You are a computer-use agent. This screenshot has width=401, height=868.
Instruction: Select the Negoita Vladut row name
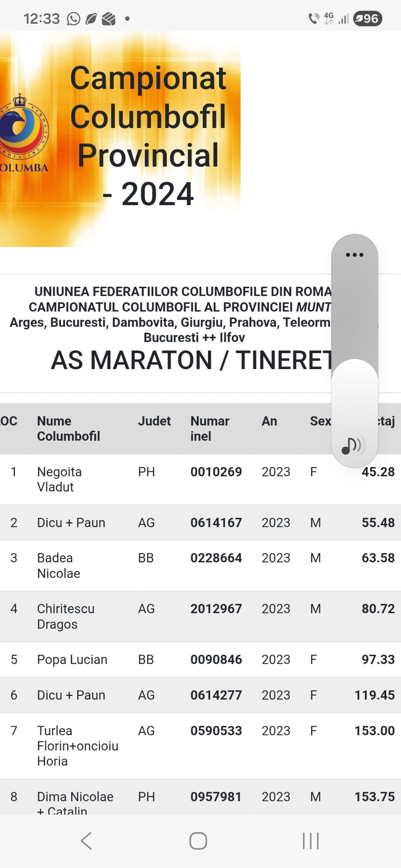pyautogui.click(x=59, y=479)
